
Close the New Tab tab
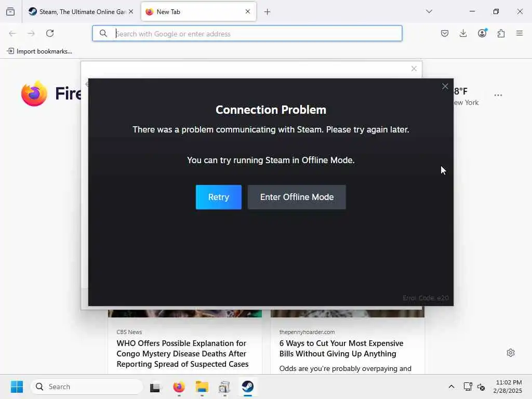coord(248,11)
